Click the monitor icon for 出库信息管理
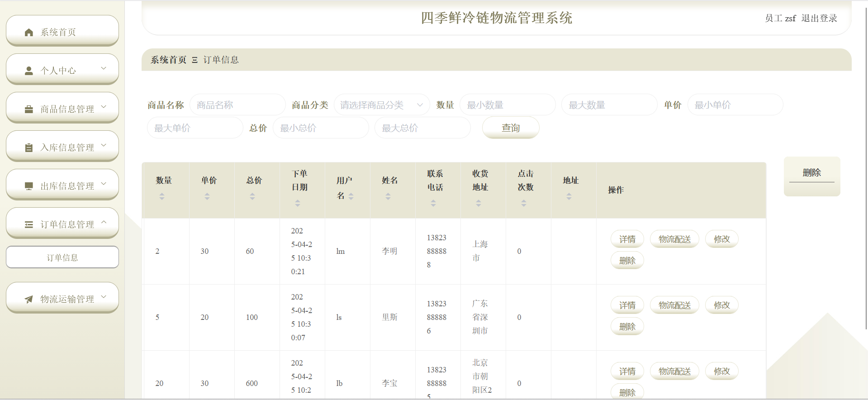 29,186
